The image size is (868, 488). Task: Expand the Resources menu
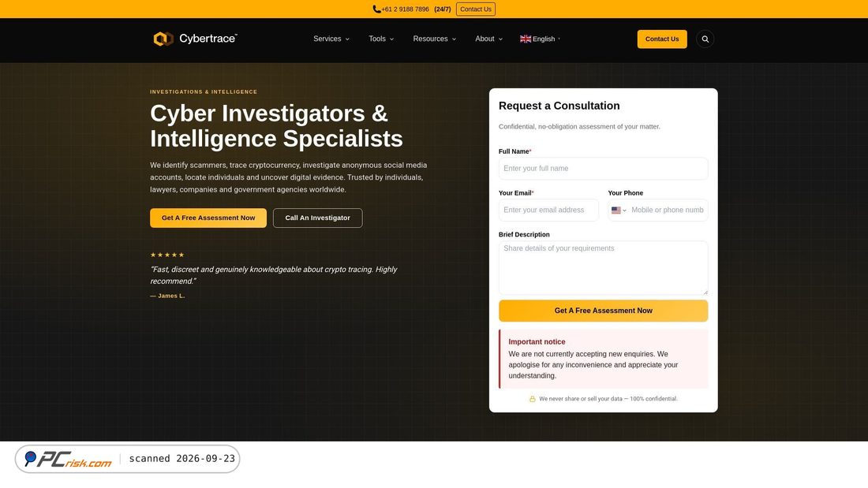(x=435, y=39)
